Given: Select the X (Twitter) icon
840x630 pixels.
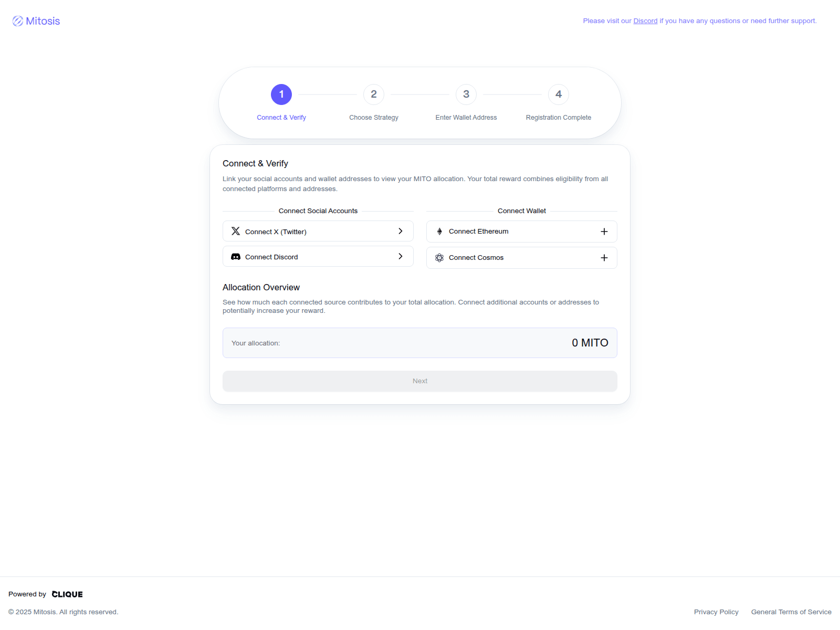Looking at the screenshot, I should [237, 231].
